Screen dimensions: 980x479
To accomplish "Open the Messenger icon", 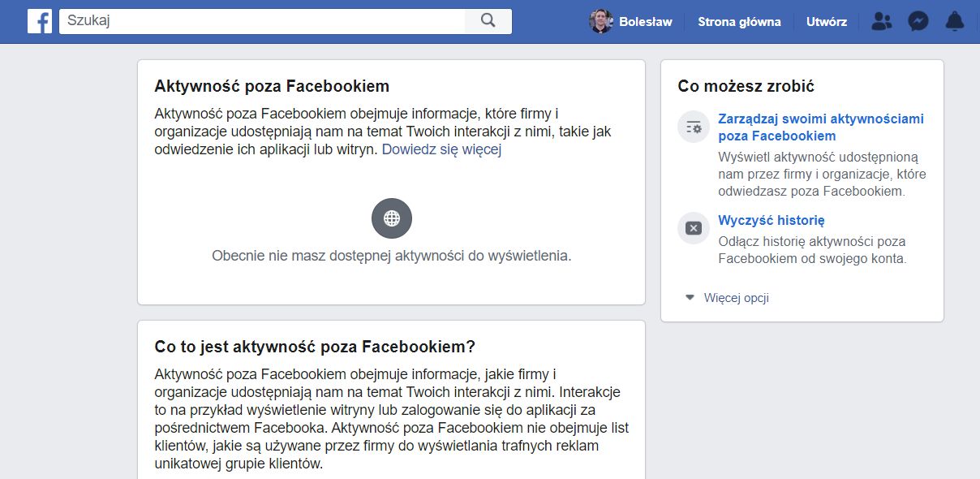I will pyautogui.click(x=918, y=22).
